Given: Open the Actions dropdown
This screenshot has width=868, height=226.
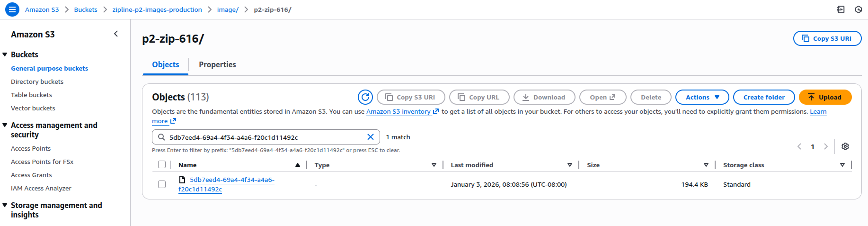Looking at the screenshot, I should pyautogui.click(x=702, y=97).
